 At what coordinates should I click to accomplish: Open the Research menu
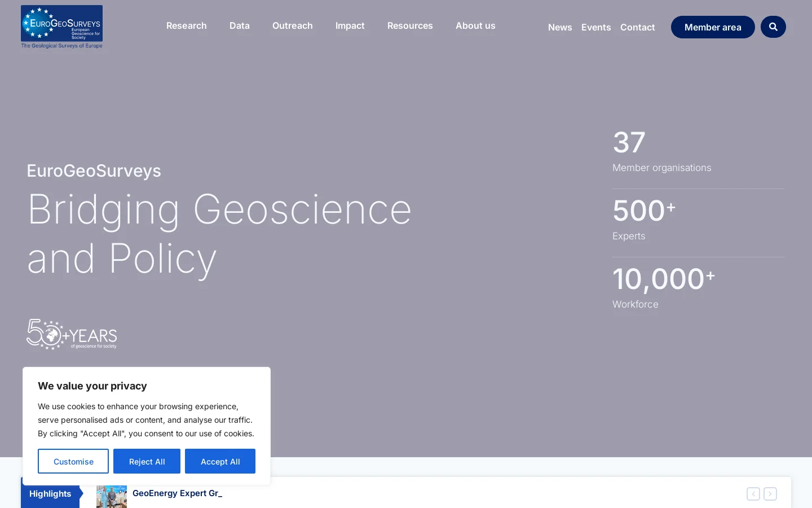click(x=187, y=26)
